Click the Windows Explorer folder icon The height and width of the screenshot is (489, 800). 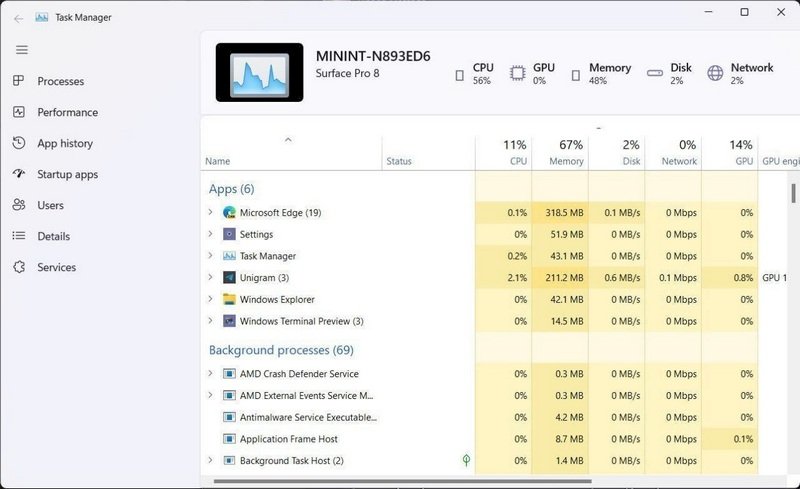point(229,299)
